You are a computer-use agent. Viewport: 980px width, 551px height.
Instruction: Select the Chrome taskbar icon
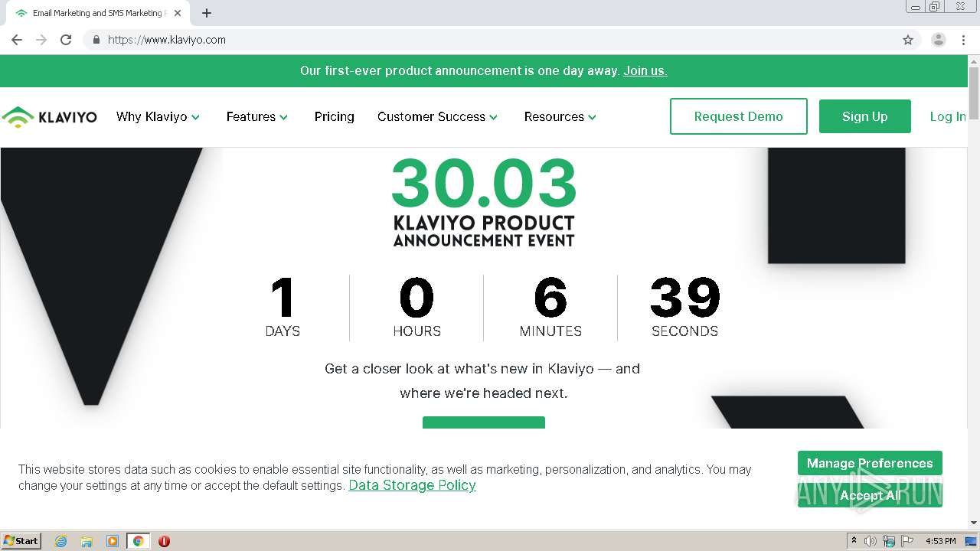138,541
